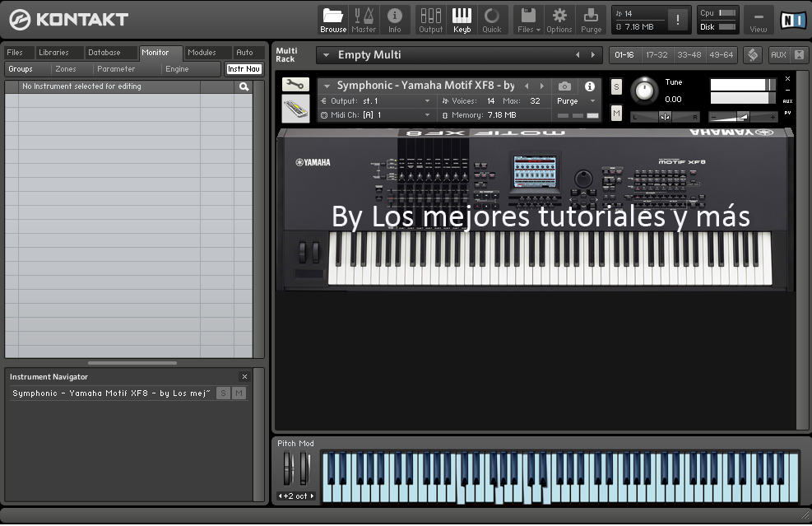
Task: Shift keyboard octave down arrow
Action: pyautogui.click(x=281, y=496)
